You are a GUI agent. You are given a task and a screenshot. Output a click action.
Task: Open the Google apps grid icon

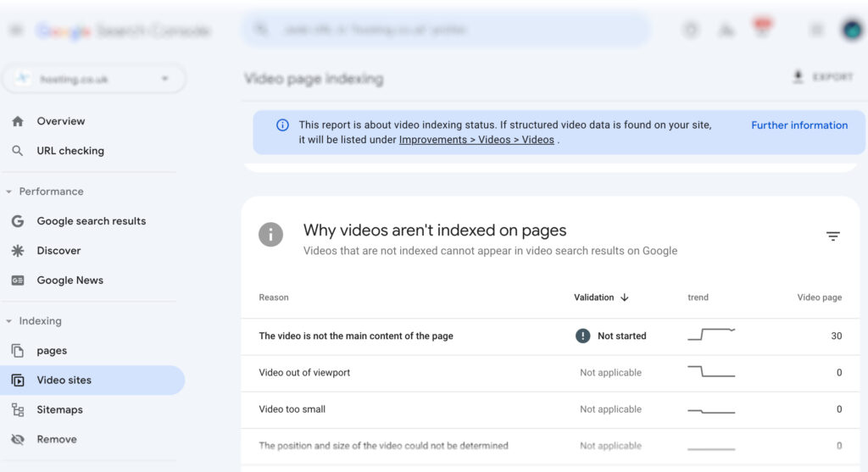[816, 30]
